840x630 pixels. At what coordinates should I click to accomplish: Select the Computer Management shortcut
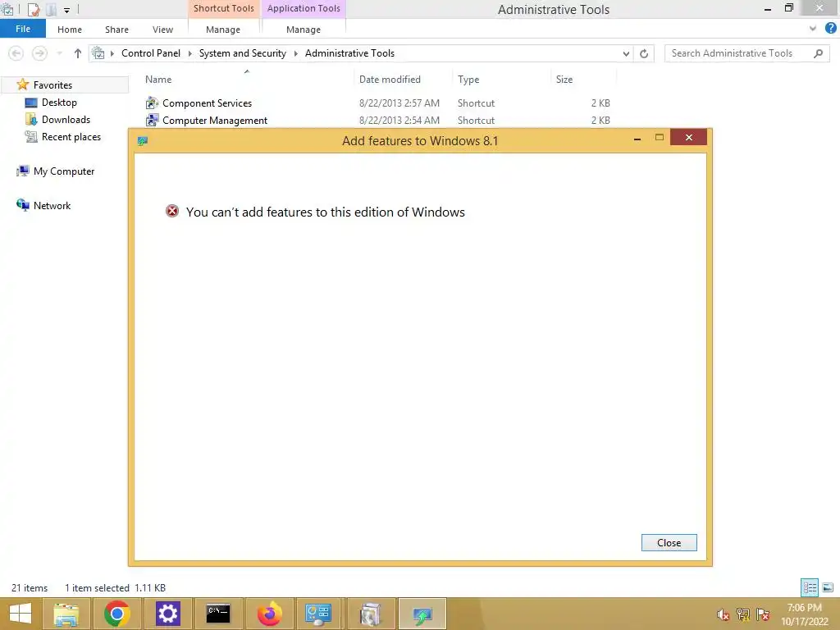click(215, 121)
